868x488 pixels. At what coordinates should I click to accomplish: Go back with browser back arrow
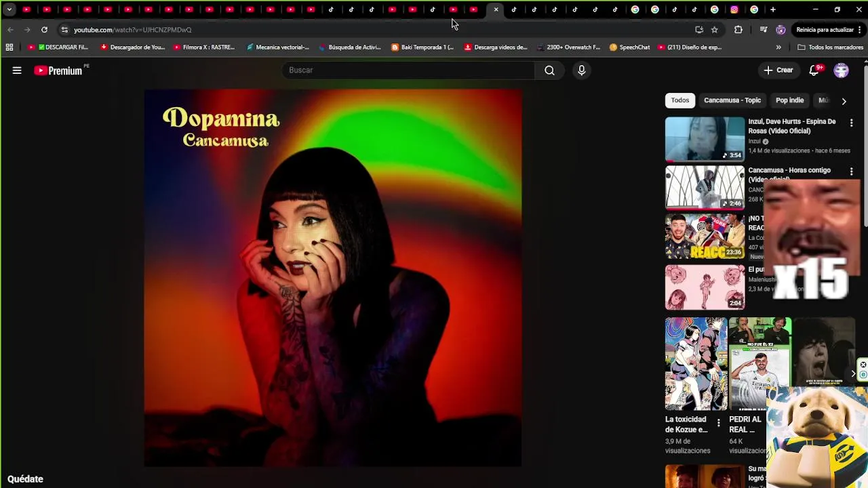(10, 30)
